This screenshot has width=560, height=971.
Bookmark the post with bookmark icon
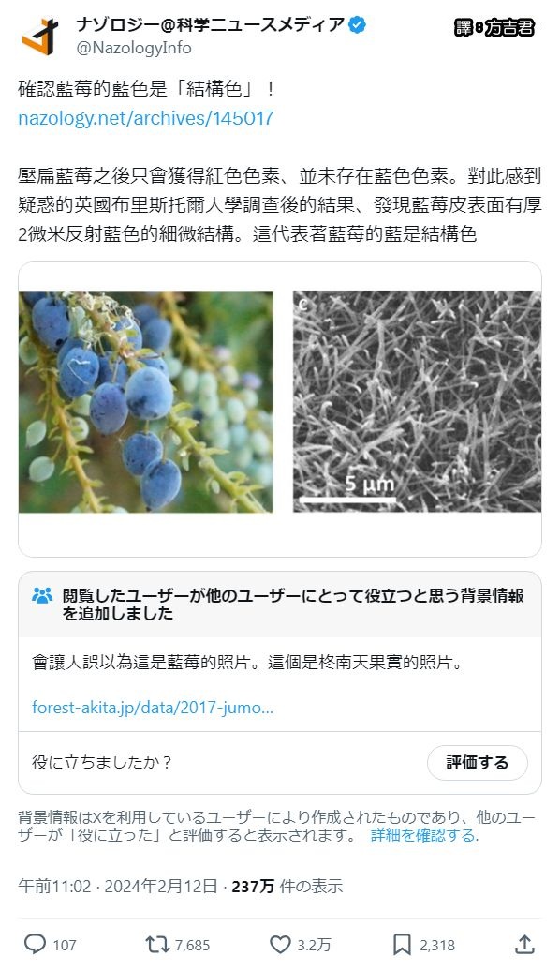403,945
